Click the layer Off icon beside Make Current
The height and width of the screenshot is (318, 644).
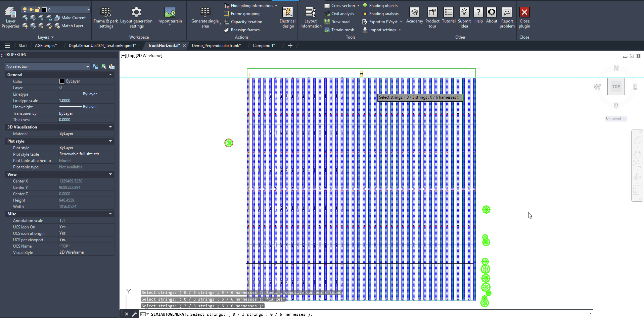25,18
